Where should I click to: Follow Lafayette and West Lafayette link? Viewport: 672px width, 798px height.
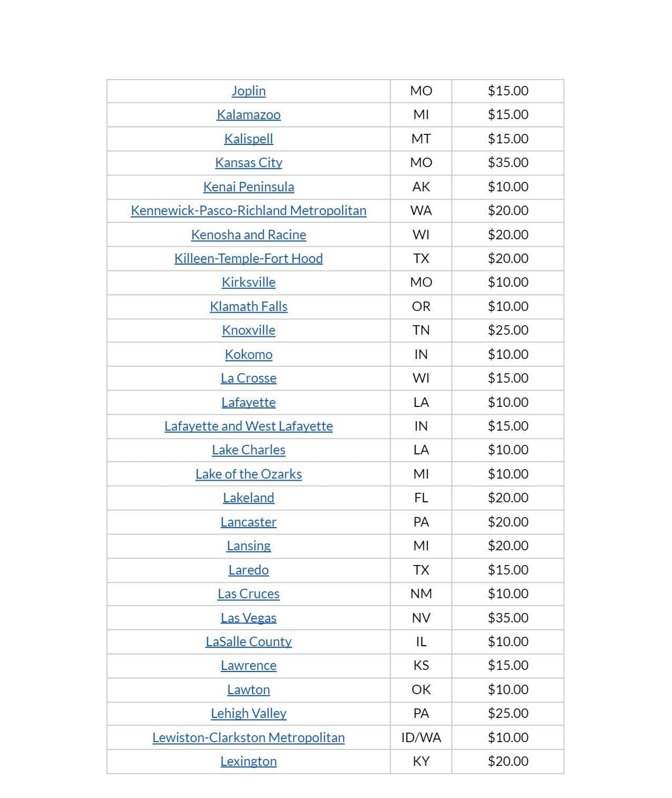pos(248,426)
